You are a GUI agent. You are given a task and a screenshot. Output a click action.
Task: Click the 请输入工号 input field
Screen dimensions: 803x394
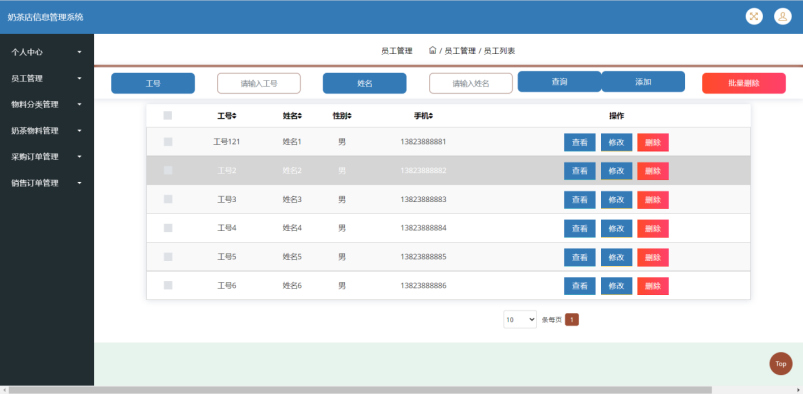(259, 83)
